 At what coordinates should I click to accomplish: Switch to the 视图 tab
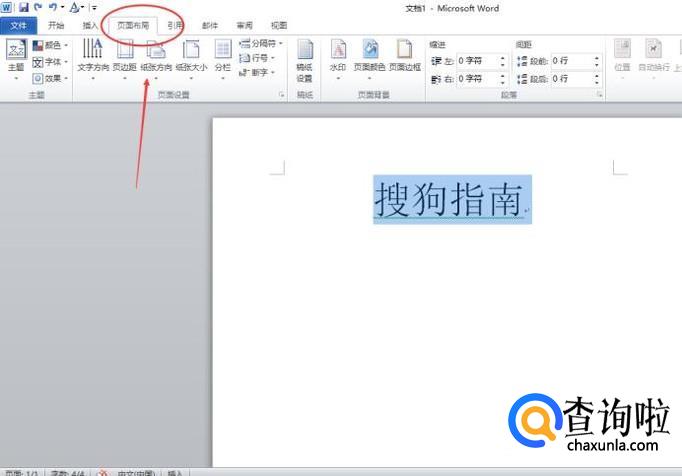[x=279, y=26]
